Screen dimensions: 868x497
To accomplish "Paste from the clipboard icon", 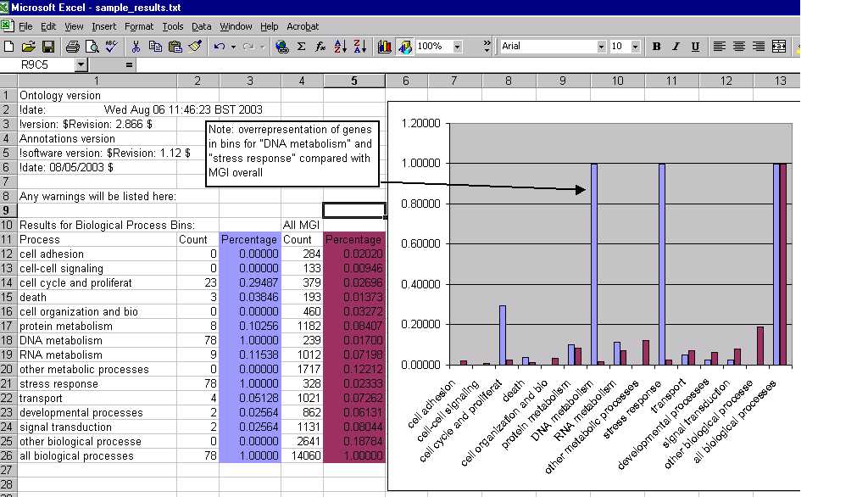I will click(175, 47).
